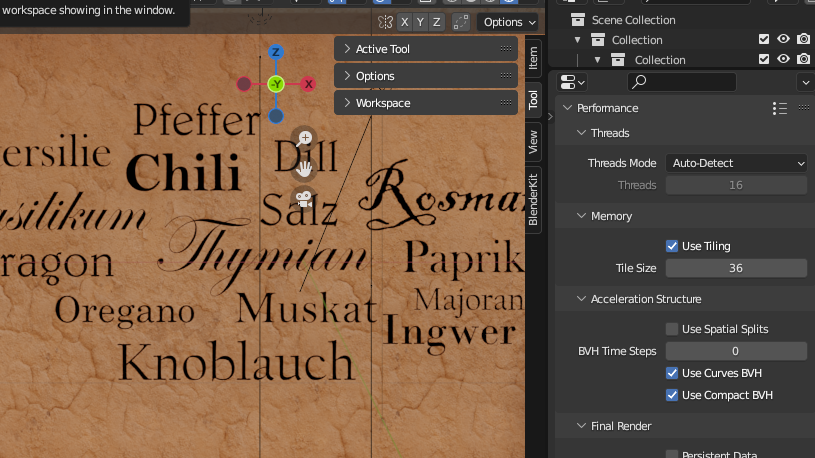Click the Active Tool panel drag grip
The width and height of the screenshot is (815, 458).
[x=506, y=48]
